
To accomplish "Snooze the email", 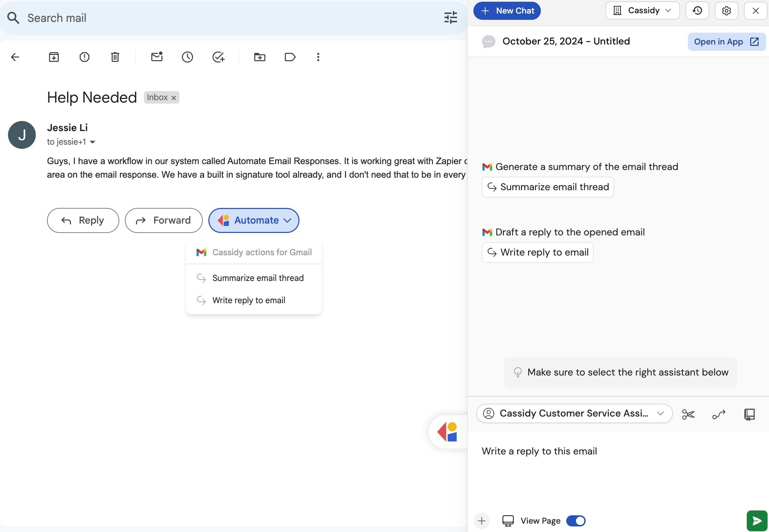I will click(x=187, y=57).
